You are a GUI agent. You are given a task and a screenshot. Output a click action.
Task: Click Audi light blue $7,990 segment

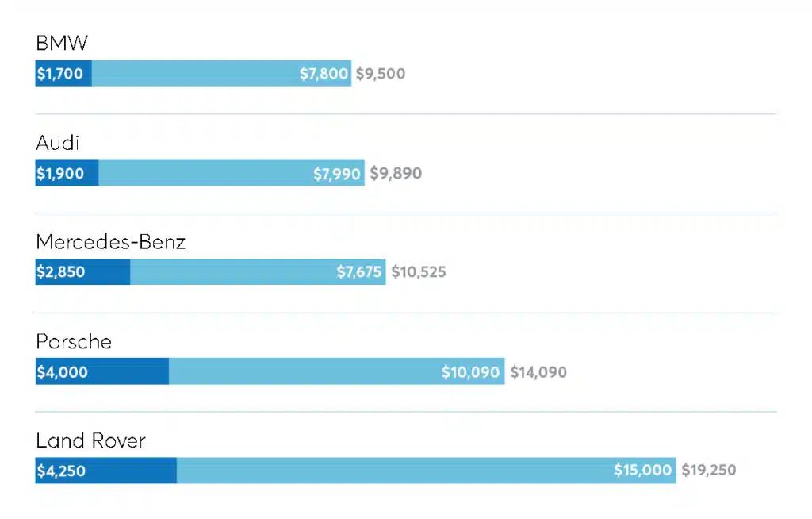[x=232, y=173]
